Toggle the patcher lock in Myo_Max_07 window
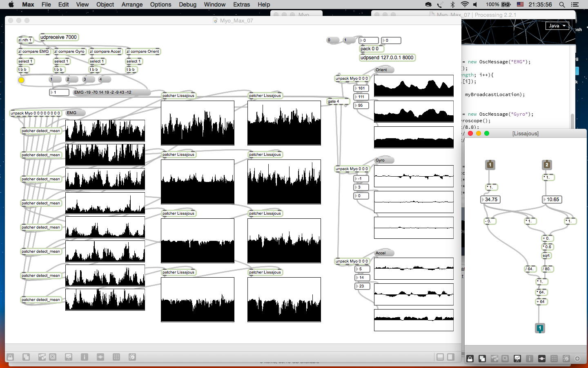 (x=10, y=357)
